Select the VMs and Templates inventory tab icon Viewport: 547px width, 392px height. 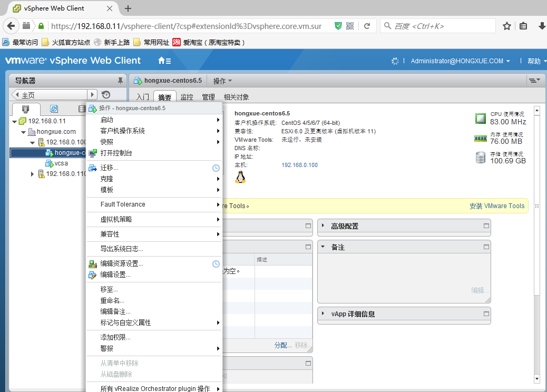coord(54,109)
